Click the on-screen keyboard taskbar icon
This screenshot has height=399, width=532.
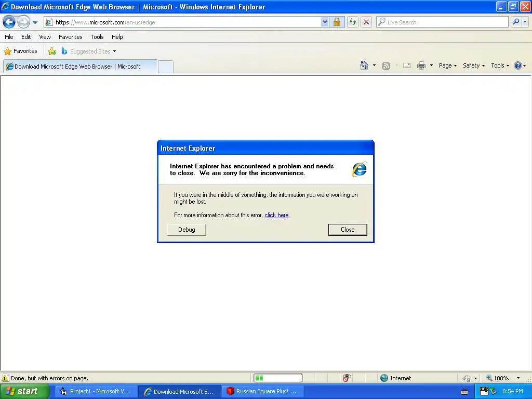[464, 392]
